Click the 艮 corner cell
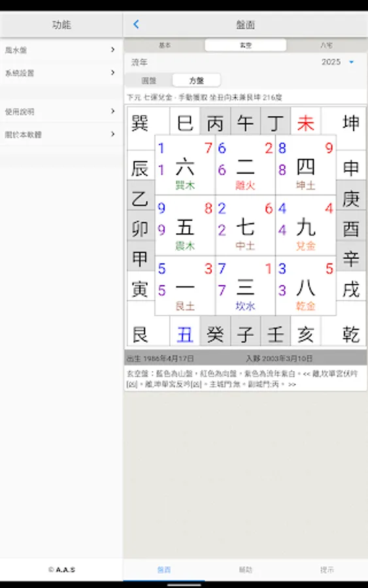 pos(140,334)
